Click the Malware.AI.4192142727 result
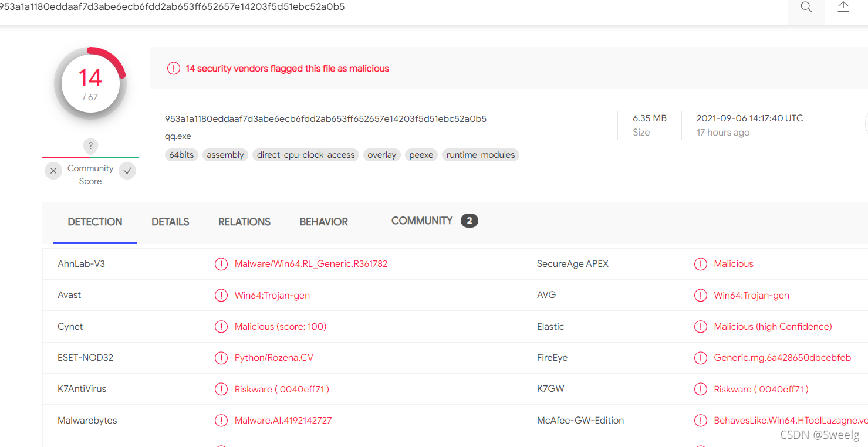This screenshot has height=447, width=868. 283,420
